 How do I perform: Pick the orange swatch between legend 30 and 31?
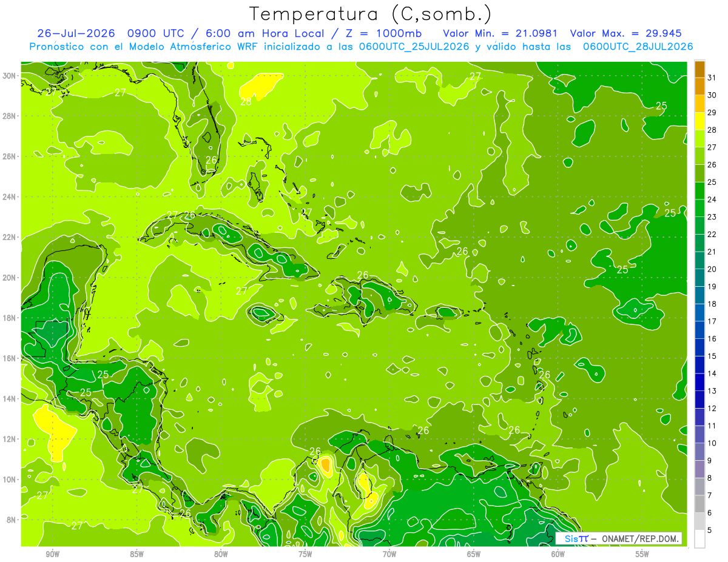[699, 86]
